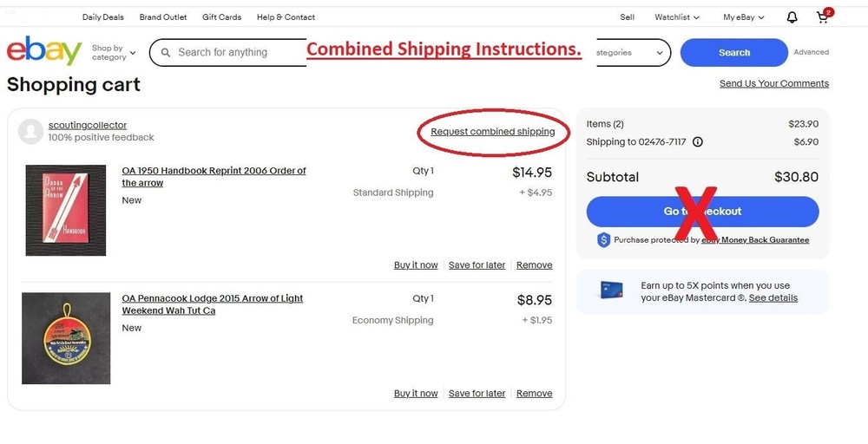
Task: Open Daily Deals from top menu
Action: click(102, 17)
